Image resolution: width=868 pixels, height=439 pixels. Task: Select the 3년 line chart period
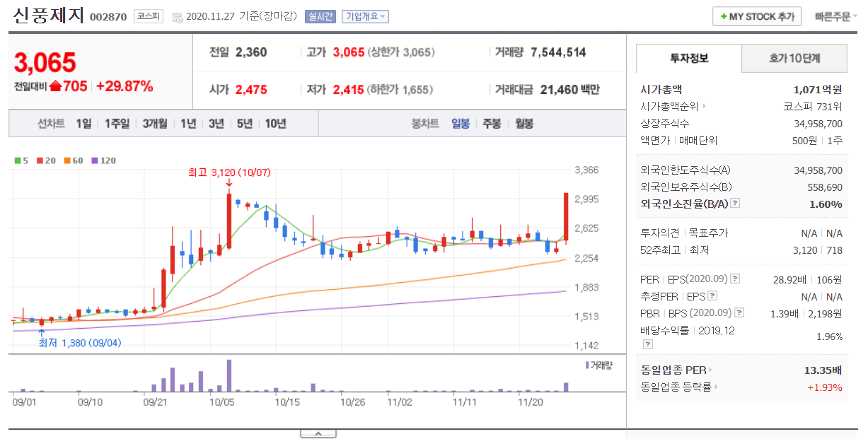pyautogui.click(x=216, y=124)
